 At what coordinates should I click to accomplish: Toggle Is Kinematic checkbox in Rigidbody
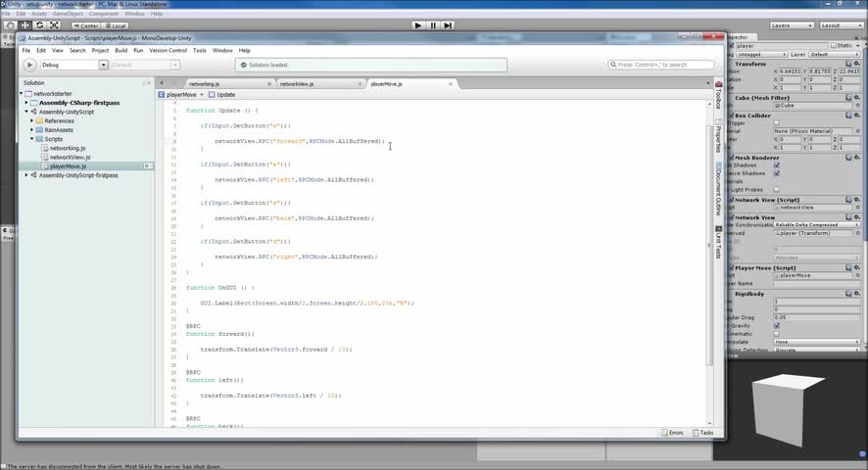coord(777,334)
